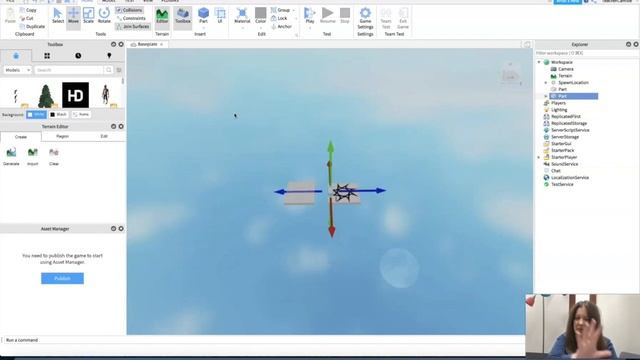
Task: Select the humanoid figure model thumbnail
Action: (x=105, y=95)
